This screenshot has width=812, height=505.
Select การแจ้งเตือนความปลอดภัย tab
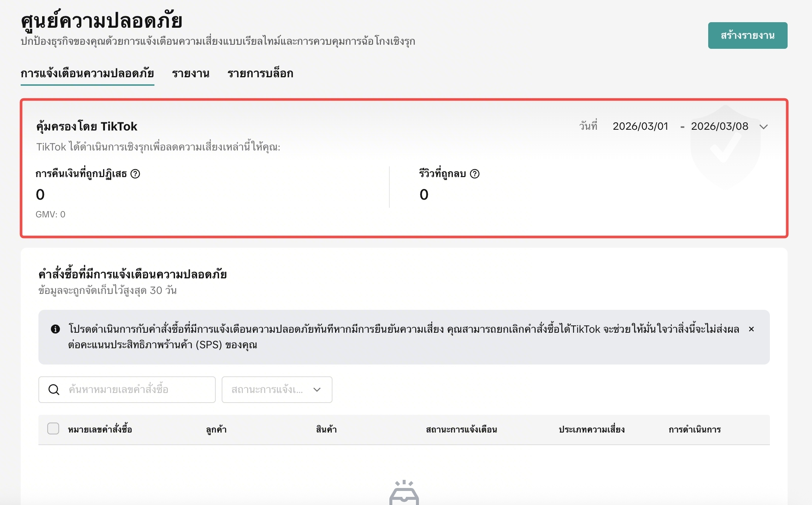point(87,74)
